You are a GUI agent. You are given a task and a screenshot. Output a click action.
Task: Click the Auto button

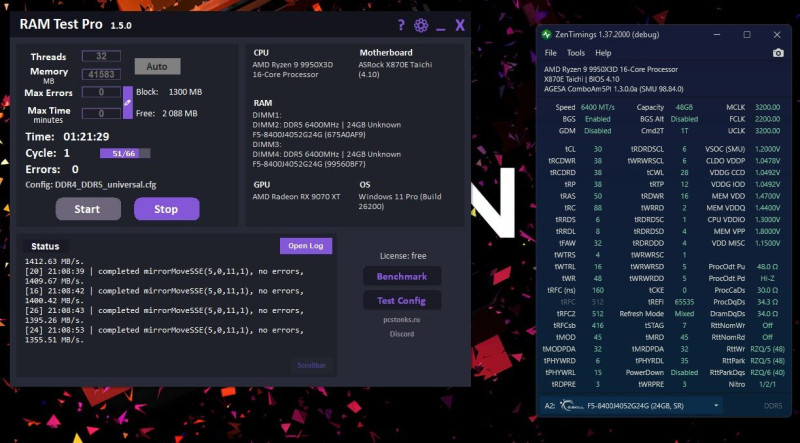157,66
